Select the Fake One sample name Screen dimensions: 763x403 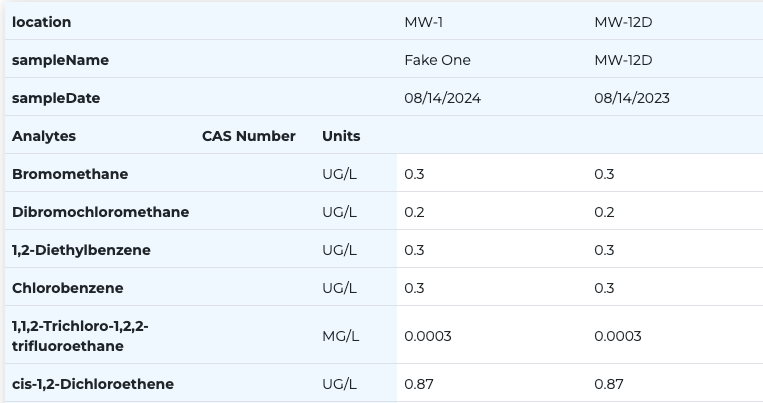(437, 60)
